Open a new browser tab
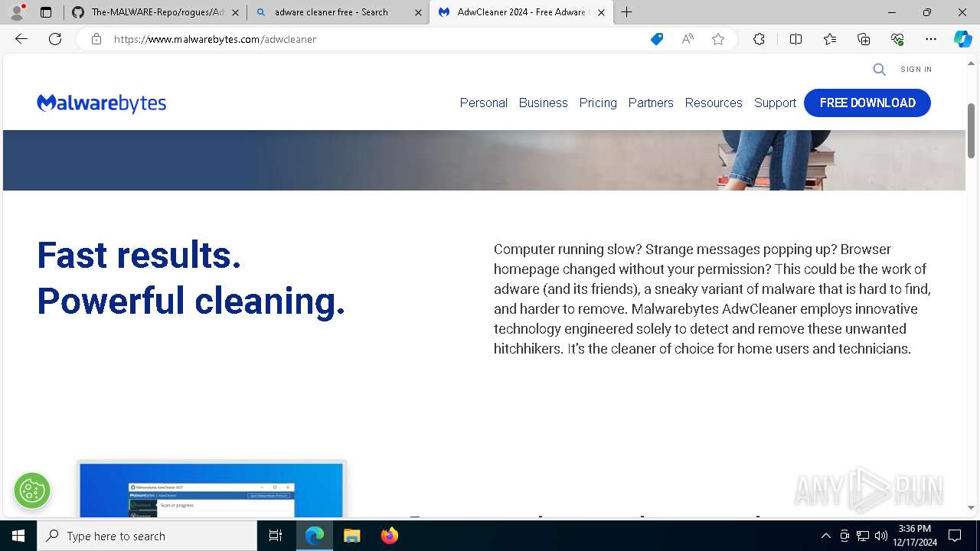980x551 pixels. (627, 12)
